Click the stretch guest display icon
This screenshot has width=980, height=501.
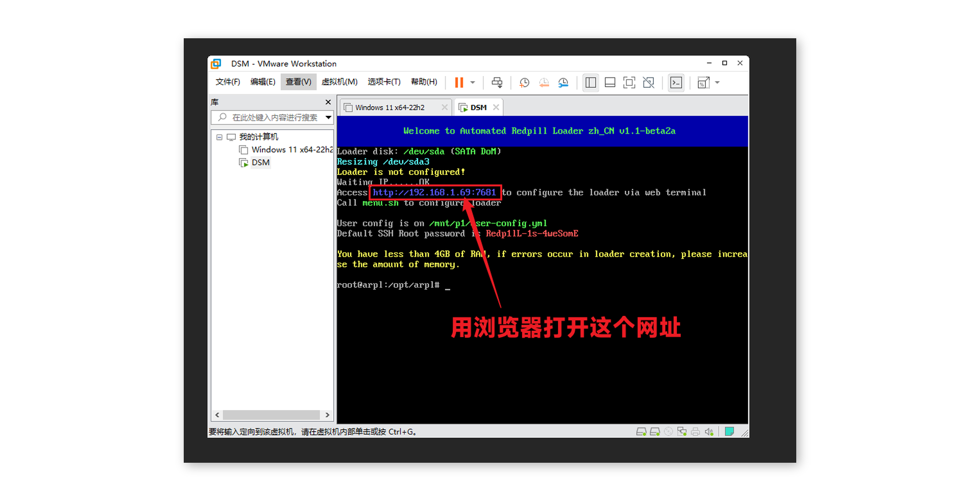coord(703,83)
